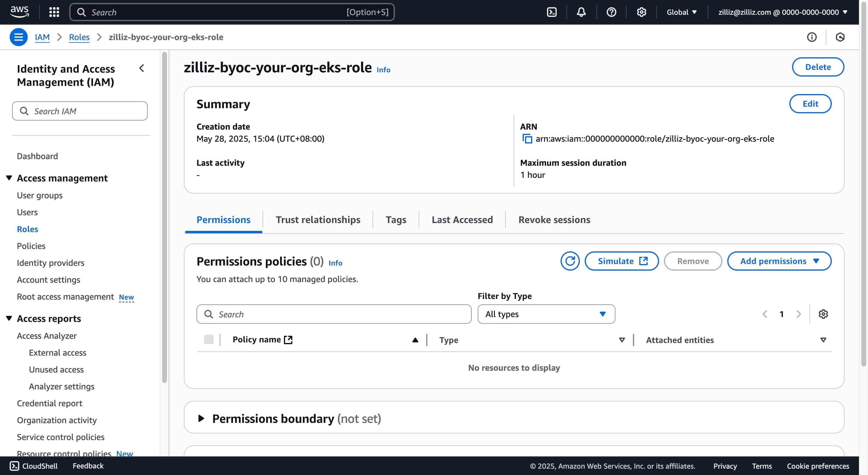
Task: Open Identity providers in the sidebar
Action: tap(51, 263)
